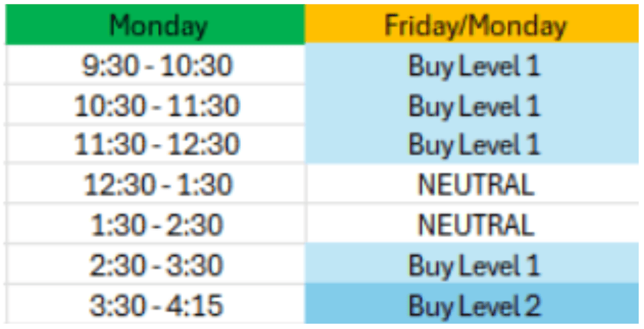Choose the first white unshaded signal cell
The image size is (644, 329).
click(x=472, y=184)
